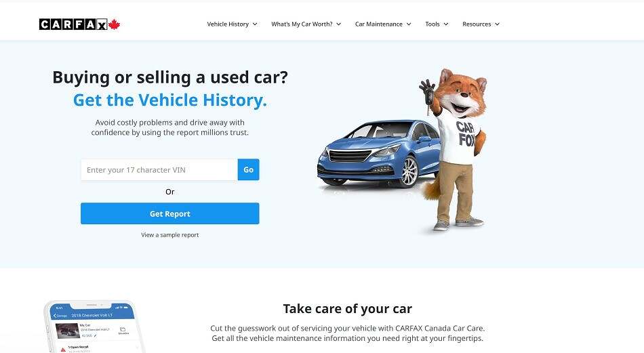Open the Car Maintenance menu

click(383, 24)
